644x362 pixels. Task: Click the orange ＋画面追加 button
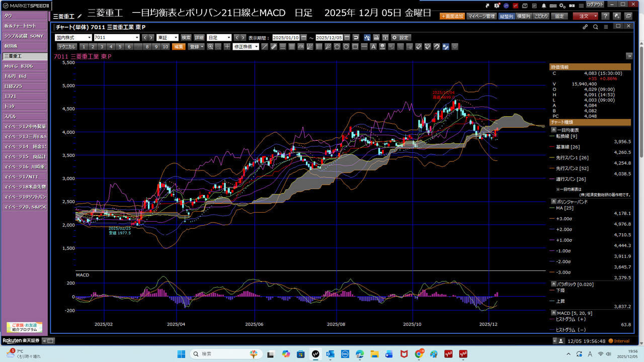[x=452, y=16]
